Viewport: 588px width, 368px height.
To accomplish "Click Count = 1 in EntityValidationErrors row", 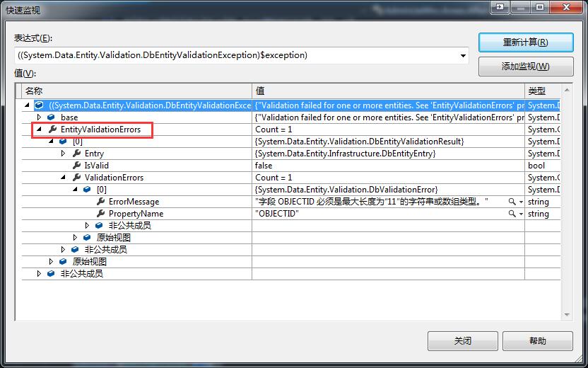I will (x=274, y=130).
